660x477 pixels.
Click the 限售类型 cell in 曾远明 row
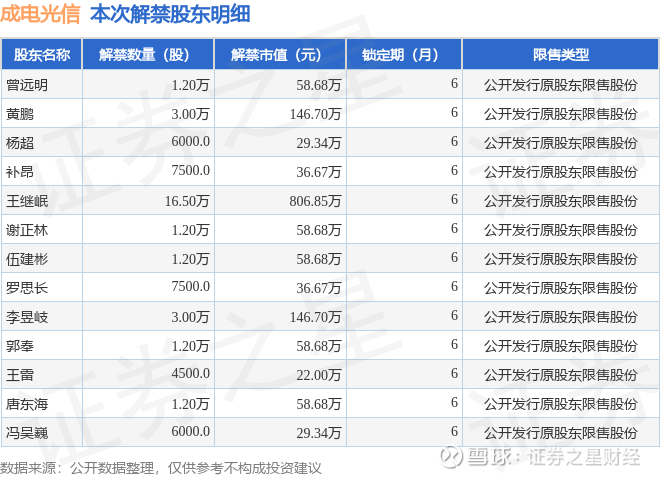(x=561, y=85)
